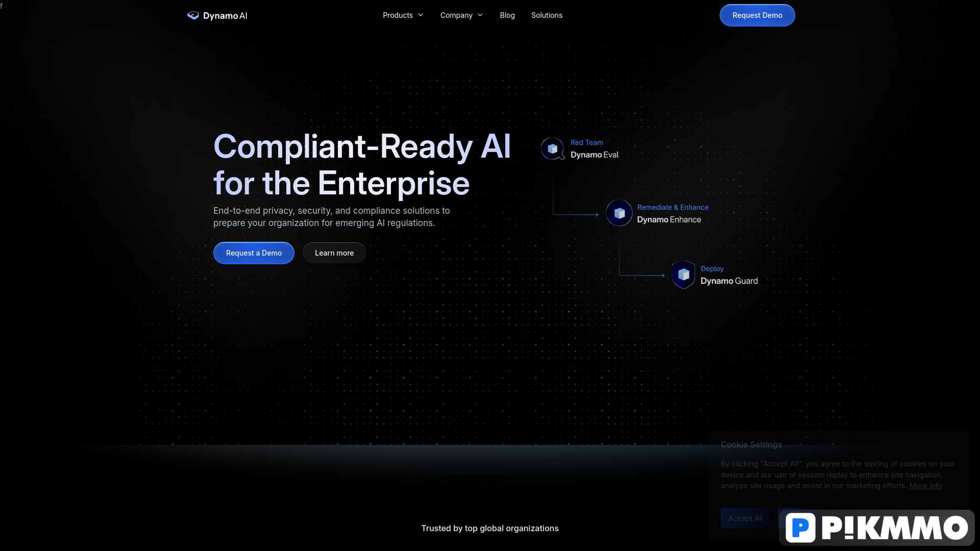Select the Dynamo Eval cube icon
The height and width of the screenshot is (551, 980).
point(552,148)
